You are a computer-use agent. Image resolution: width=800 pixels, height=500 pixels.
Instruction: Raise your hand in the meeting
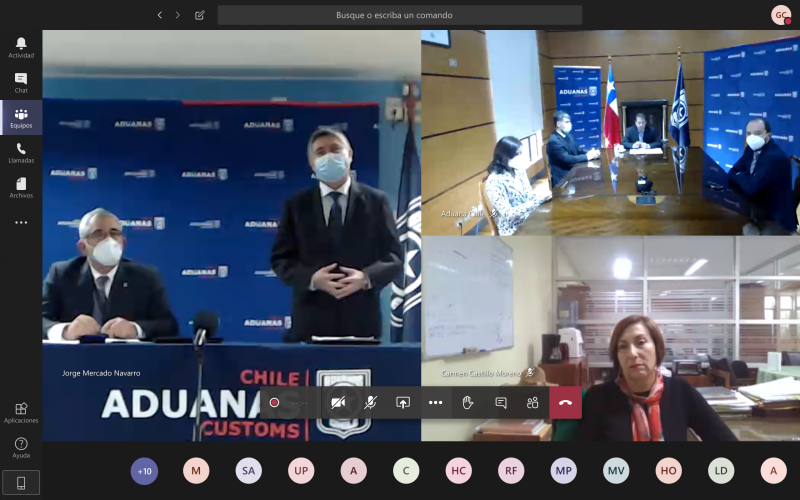467,403
